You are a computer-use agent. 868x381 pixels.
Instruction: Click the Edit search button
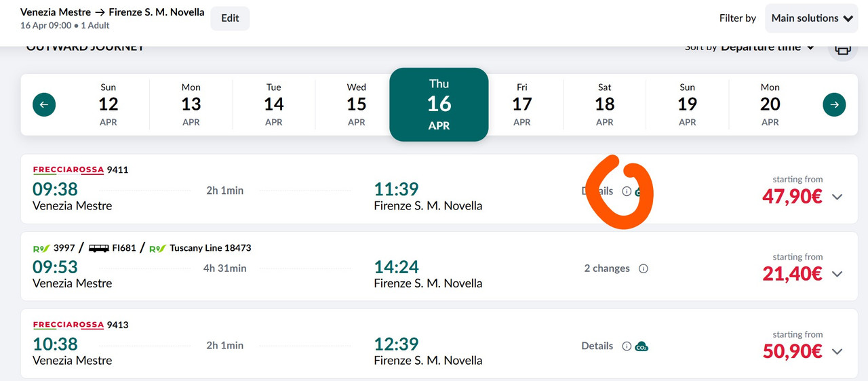(230, 18)
